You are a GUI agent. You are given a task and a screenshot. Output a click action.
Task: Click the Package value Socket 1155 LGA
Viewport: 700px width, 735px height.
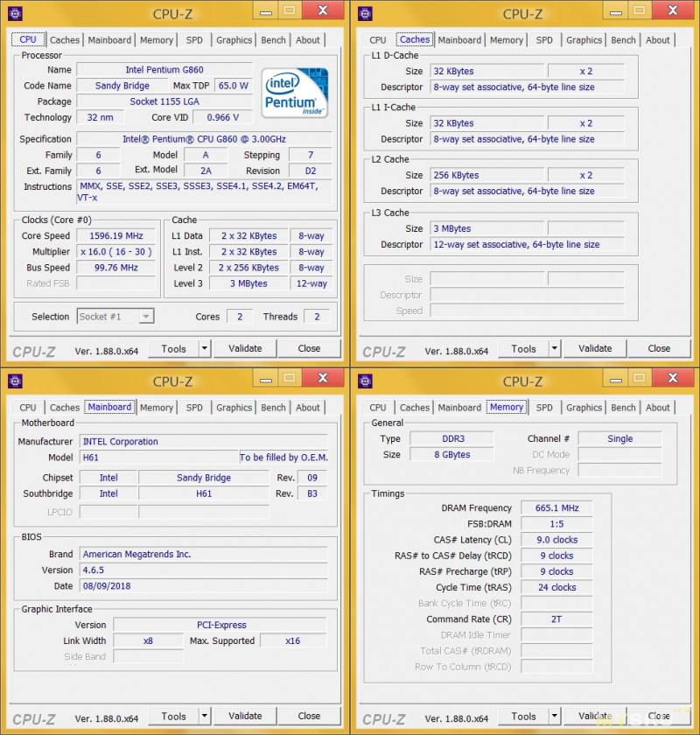click(164, 101)
